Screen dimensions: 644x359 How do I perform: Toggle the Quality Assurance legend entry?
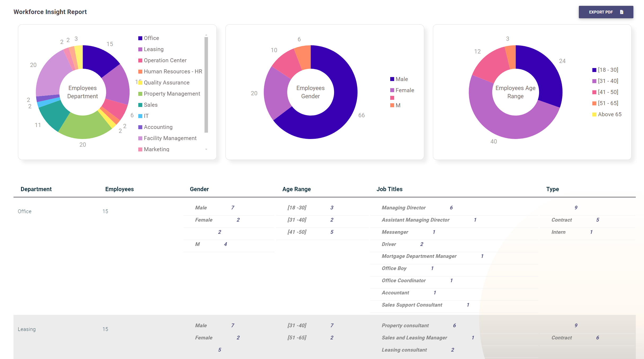click(166, 82)
